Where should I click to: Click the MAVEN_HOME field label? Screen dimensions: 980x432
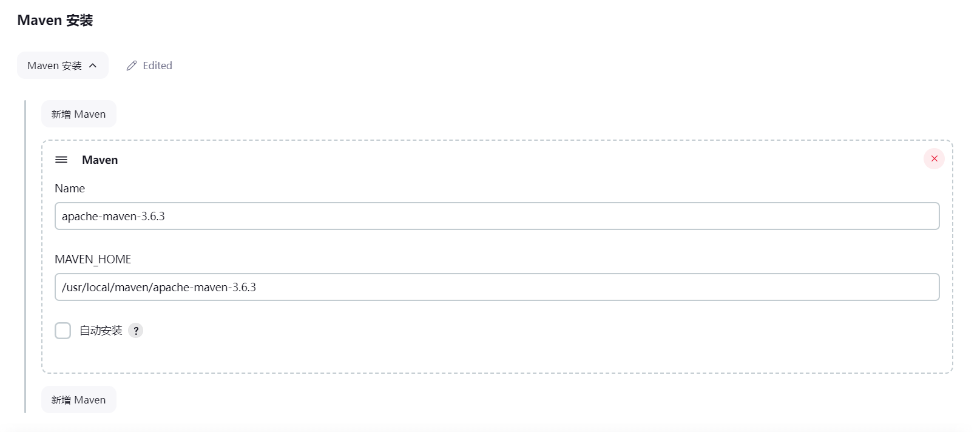pos(93,259)
